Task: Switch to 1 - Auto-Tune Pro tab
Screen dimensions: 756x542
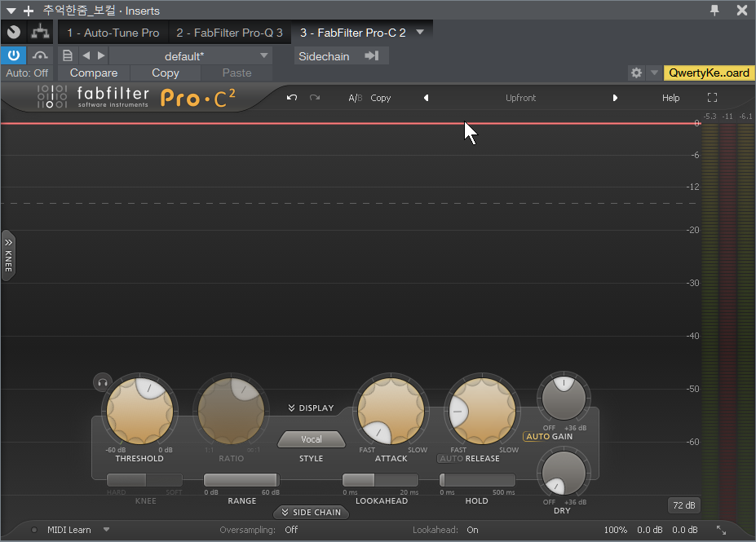Action: pyautogui.click(x=113, y=33)
